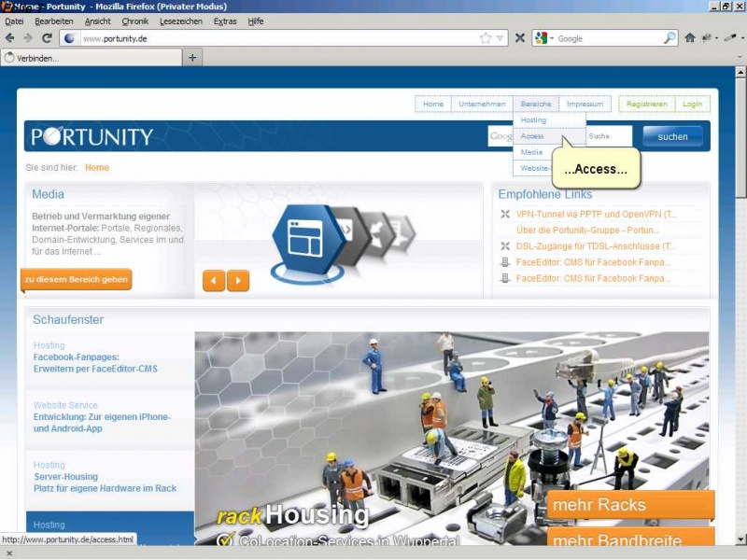This screenshot has width=747, height=560.
Task: Open the URL history dropdown arrow
Action: coord(501,38)
